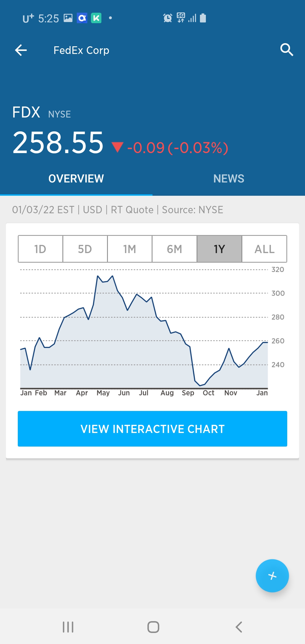Tap the blue app notification icon
This screenshot has width=305, height=644.
coord(82,18)
